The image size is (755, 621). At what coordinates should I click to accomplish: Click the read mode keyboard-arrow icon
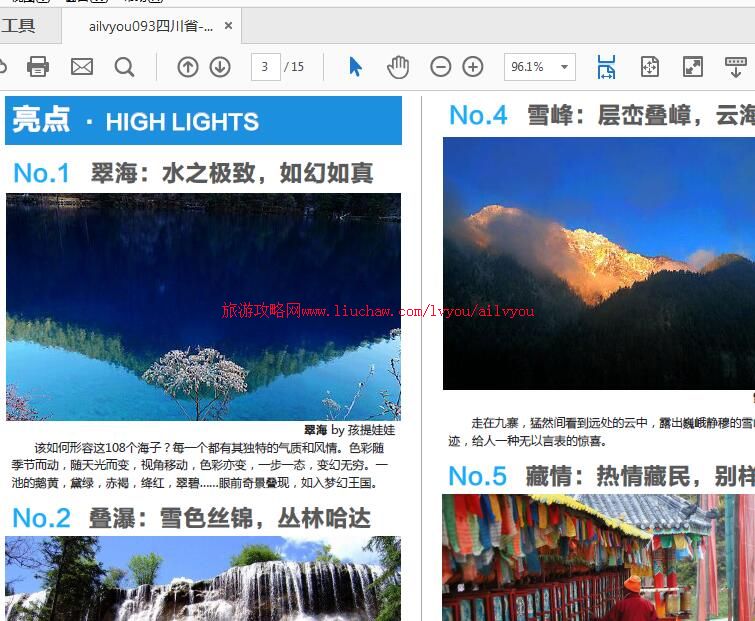pyautogui.click(x=735, y=67)
